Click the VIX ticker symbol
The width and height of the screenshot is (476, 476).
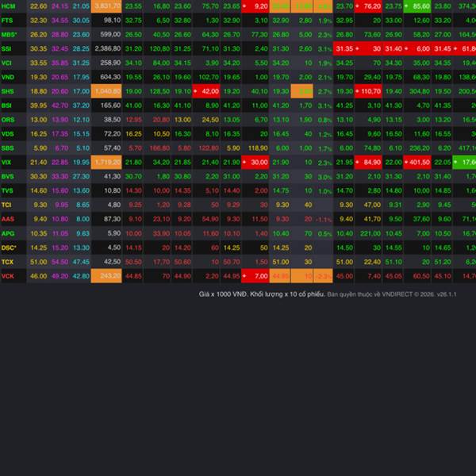click(x=6, y=162)
